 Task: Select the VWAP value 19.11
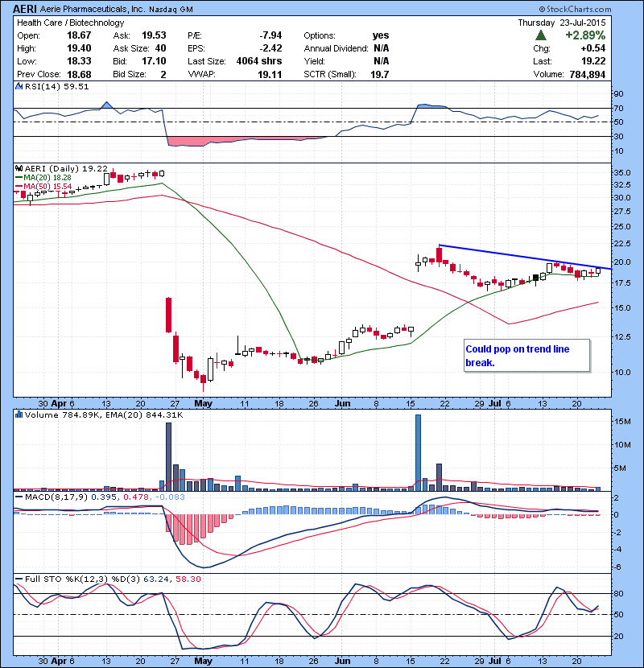(270, 75)
